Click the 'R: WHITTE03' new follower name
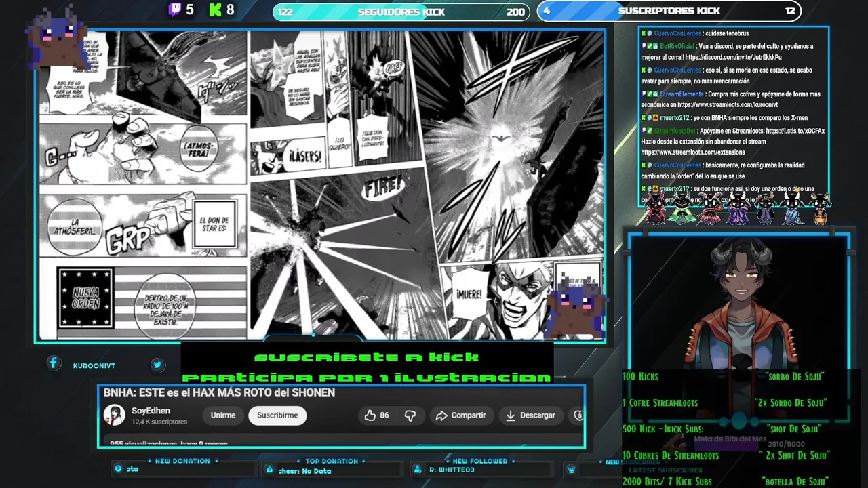This screenshot has height=488, width=868. (x=452, y=470)
